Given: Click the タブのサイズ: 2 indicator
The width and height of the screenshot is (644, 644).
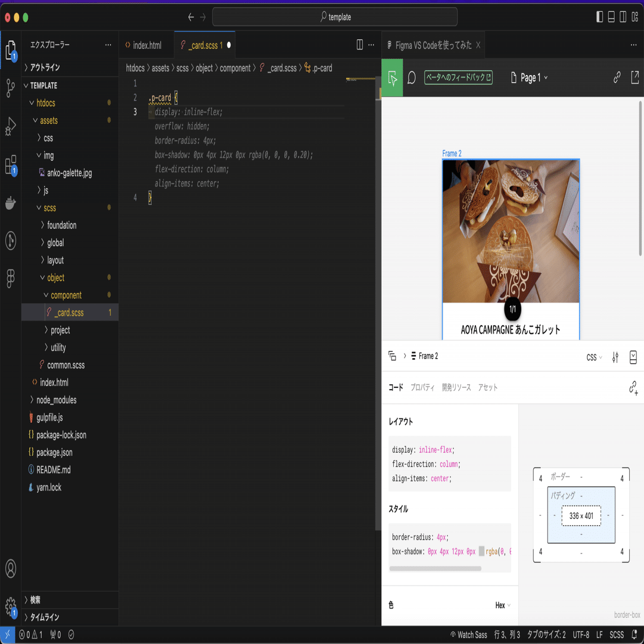Looking at the screenshot, I should tap(546, 635).
